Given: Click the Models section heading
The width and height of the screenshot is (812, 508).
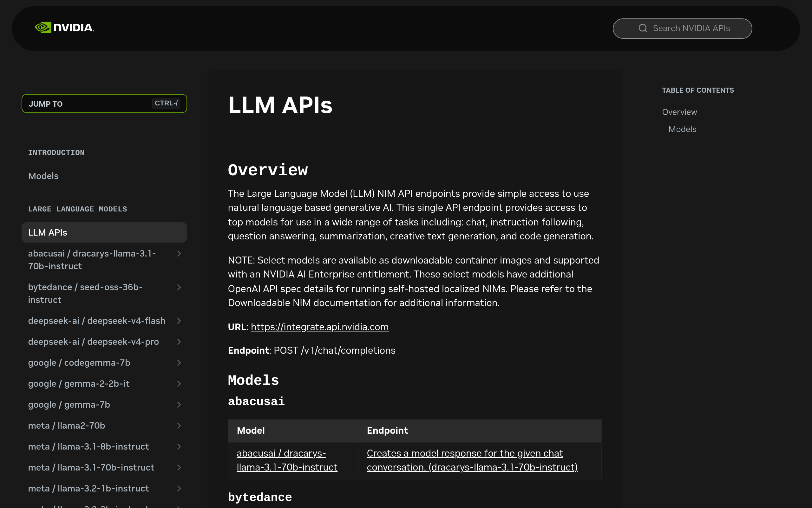Looking at the screenshot, I should (253, 380).
